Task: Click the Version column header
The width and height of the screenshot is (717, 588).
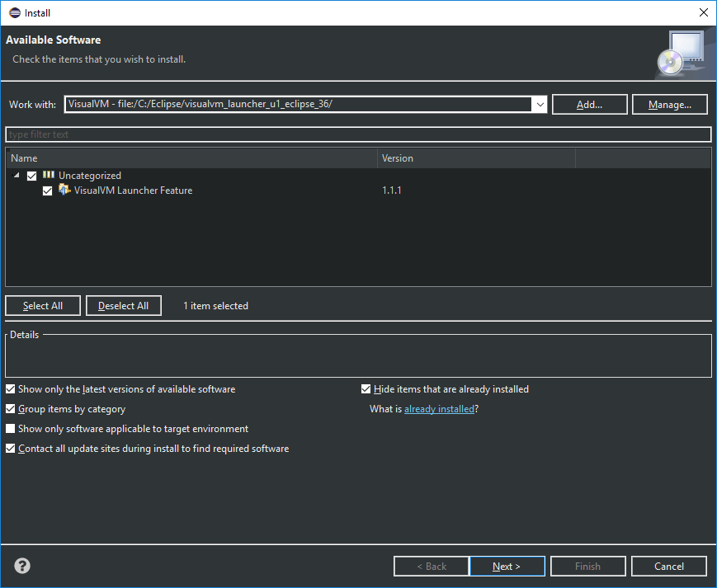Action: (x=476, y=158)
